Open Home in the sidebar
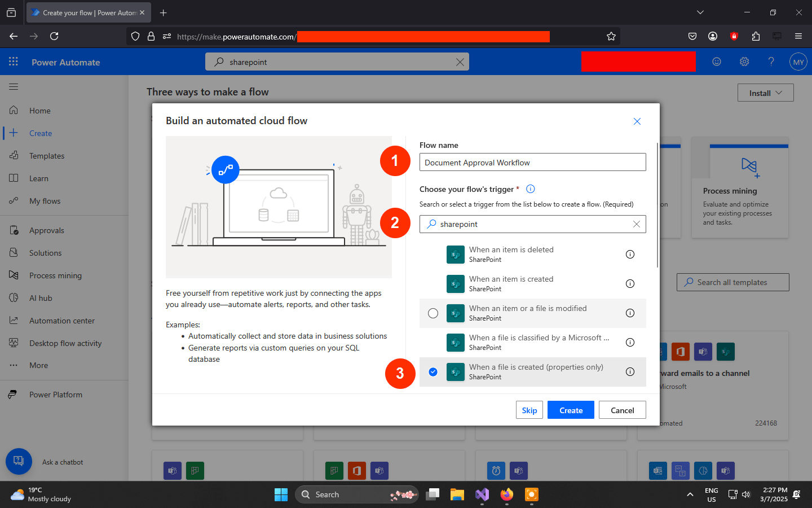812x508 pixels. pyautogui.click(x=40, y=111)
